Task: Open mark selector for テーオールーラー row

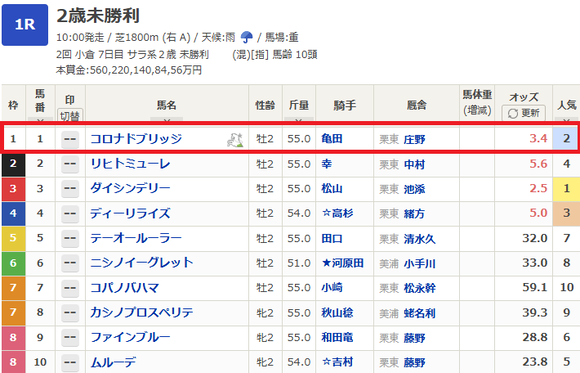Action: [x=70, y=238]
